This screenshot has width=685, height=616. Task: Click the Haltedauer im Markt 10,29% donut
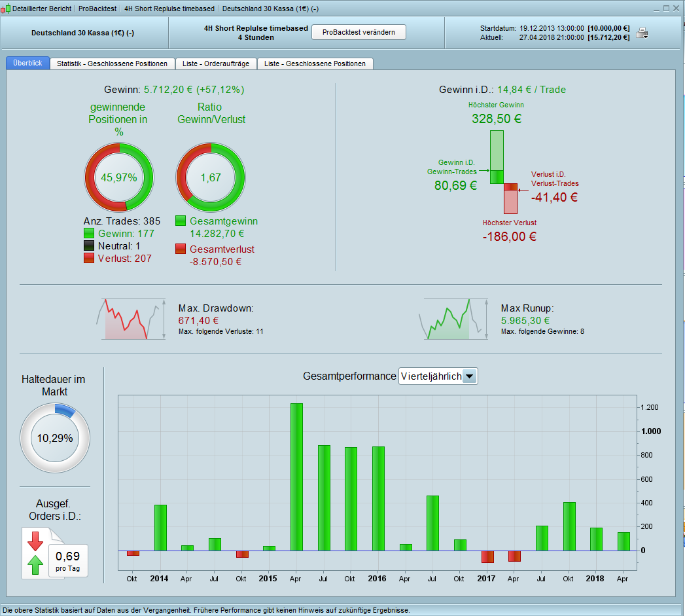55,438
